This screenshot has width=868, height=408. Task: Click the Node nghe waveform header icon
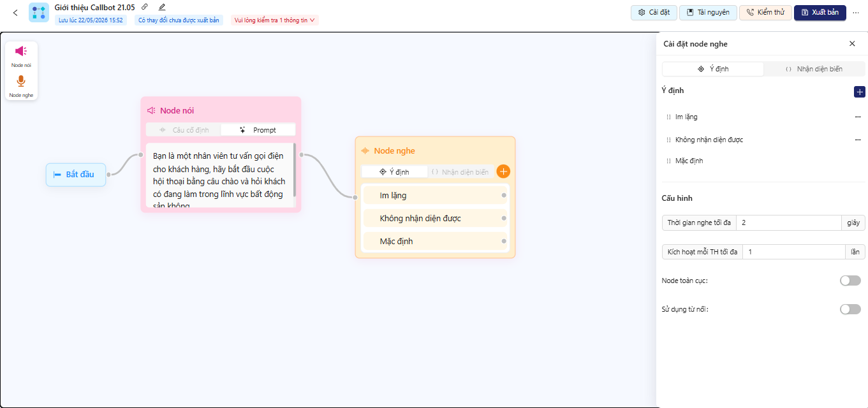coord(365,151)
